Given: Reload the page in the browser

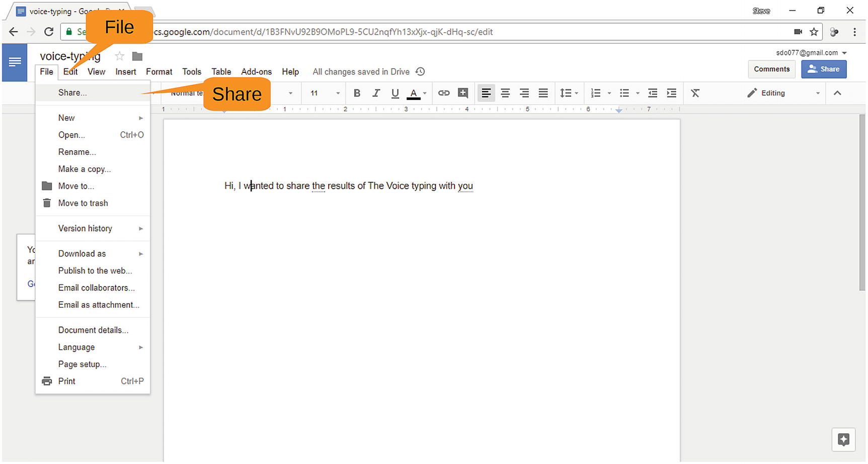Looking at the screenshot, I should click(49, 32).
